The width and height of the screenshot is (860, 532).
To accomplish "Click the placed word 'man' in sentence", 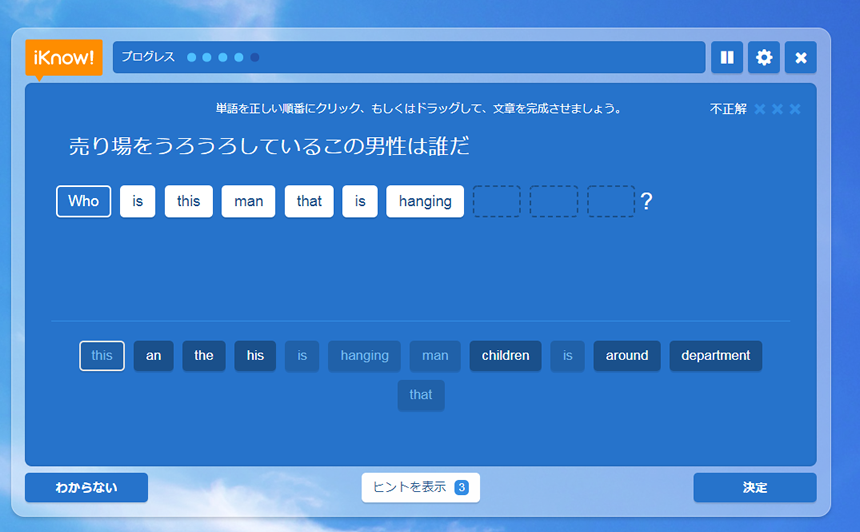I will coord(248,201).
